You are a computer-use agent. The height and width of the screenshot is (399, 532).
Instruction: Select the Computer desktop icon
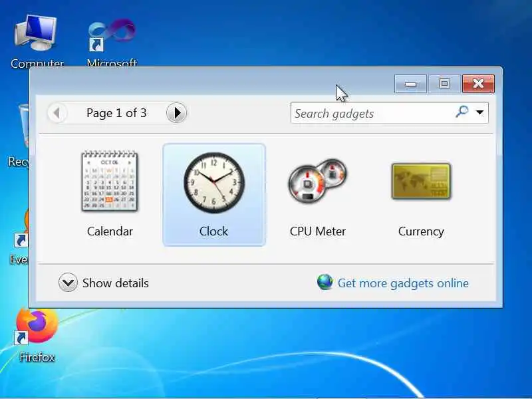[37, 41]
